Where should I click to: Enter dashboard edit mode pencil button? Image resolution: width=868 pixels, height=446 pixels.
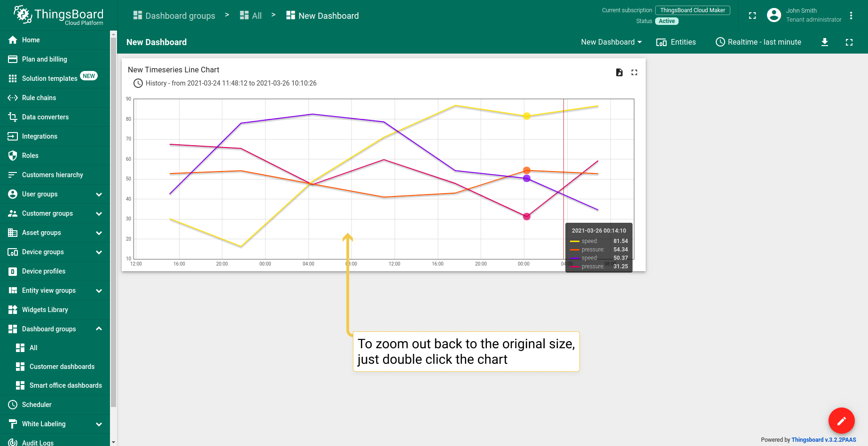click(841, 421)
